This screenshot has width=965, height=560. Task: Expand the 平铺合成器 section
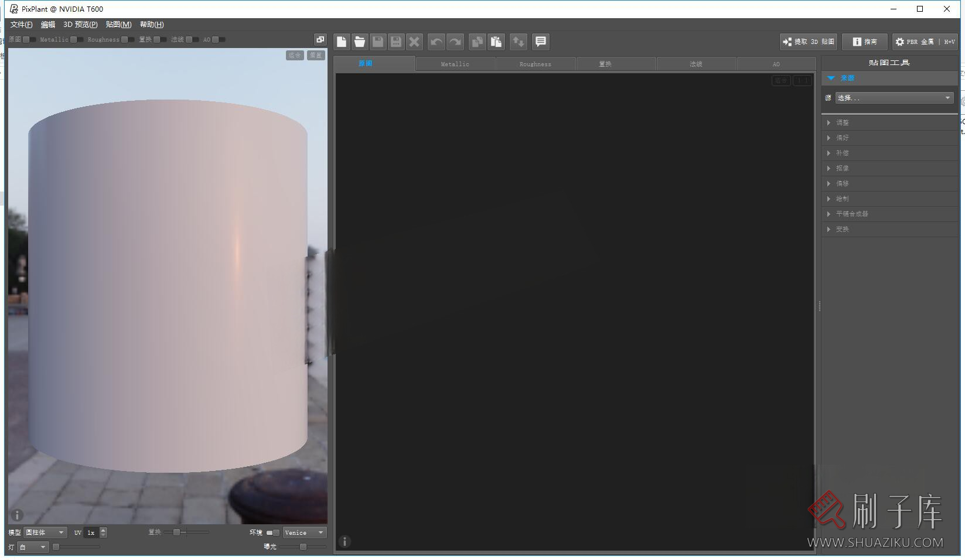pyautogui.click(x=850, y=214)
